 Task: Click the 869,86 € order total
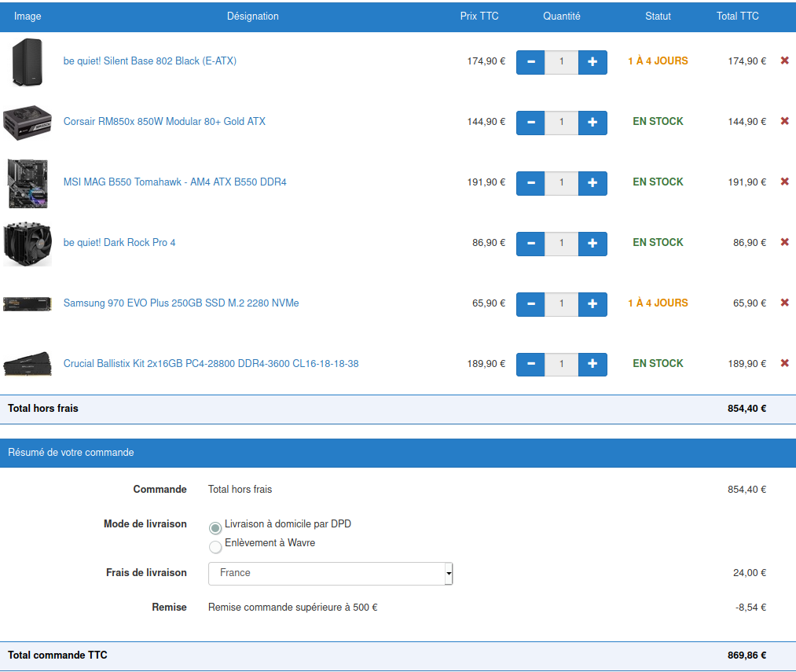click(x=746, y=655)
